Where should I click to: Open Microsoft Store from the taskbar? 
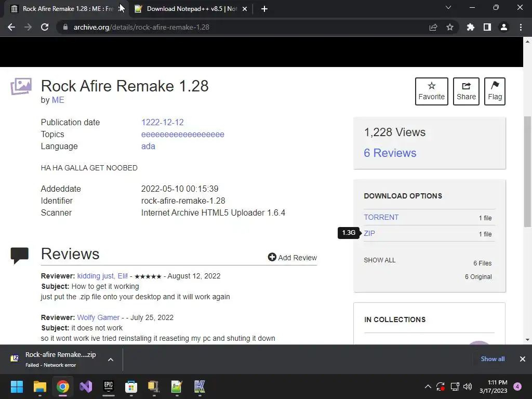point(131,387)
